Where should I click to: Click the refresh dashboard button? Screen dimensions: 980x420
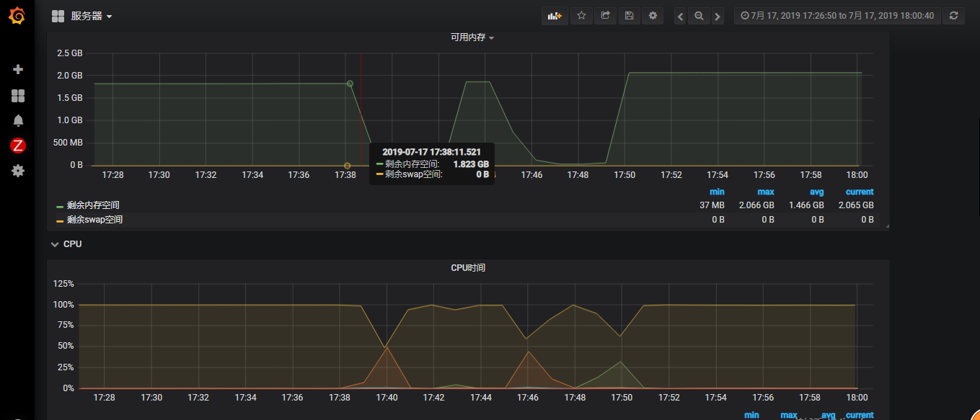click(x=953, y=15)
